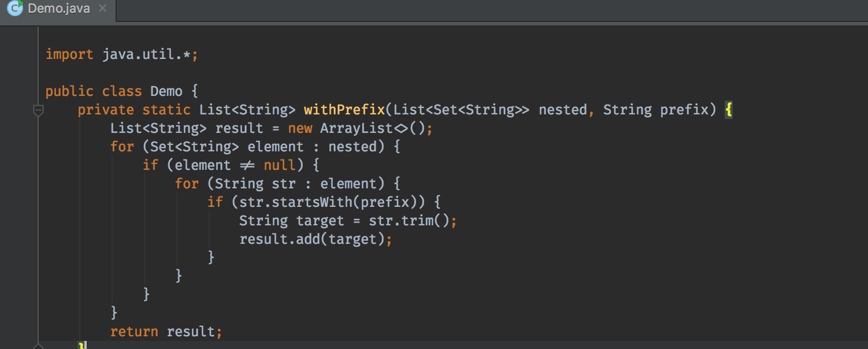
Task: Click the null keyword in the if condition
Action: tap(280, 165)
